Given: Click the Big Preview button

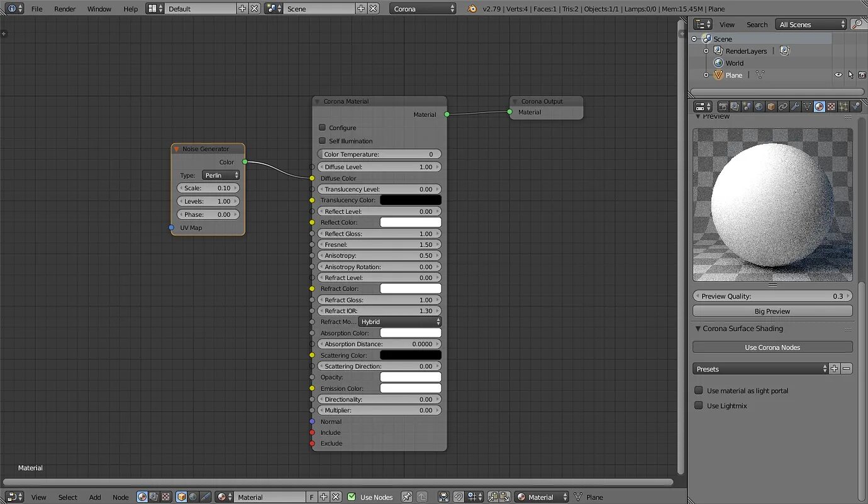Looking at the screenshot, I should (772, 311).
